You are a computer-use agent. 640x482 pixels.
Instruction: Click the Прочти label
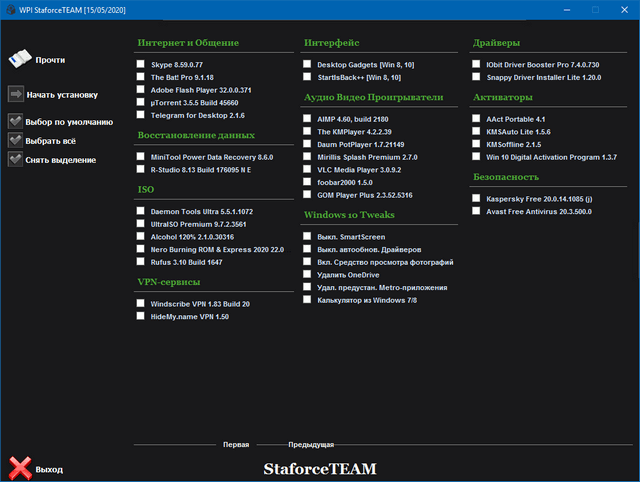(50, 60)
